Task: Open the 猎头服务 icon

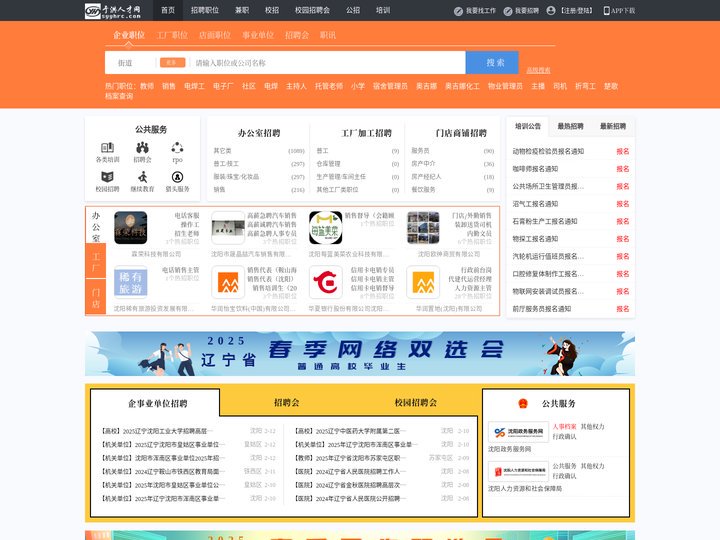Action: point(177,177)
